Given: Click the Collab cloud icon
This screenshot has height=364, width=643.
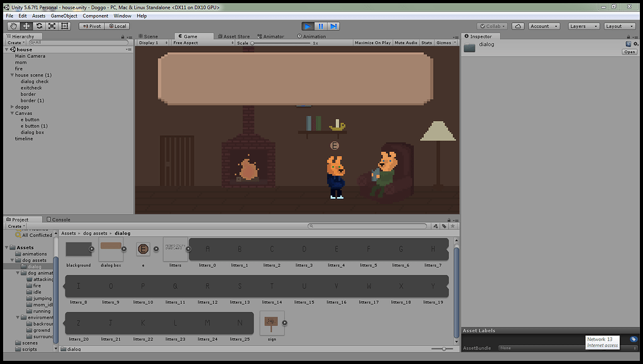Looking at the screenshot, I should [518, 26].
